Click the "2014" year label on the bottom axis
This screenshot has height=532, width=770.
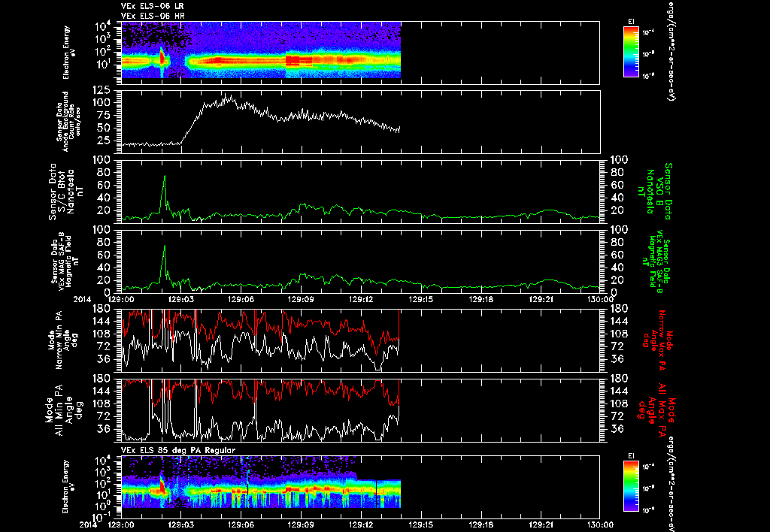pos(89,524)
